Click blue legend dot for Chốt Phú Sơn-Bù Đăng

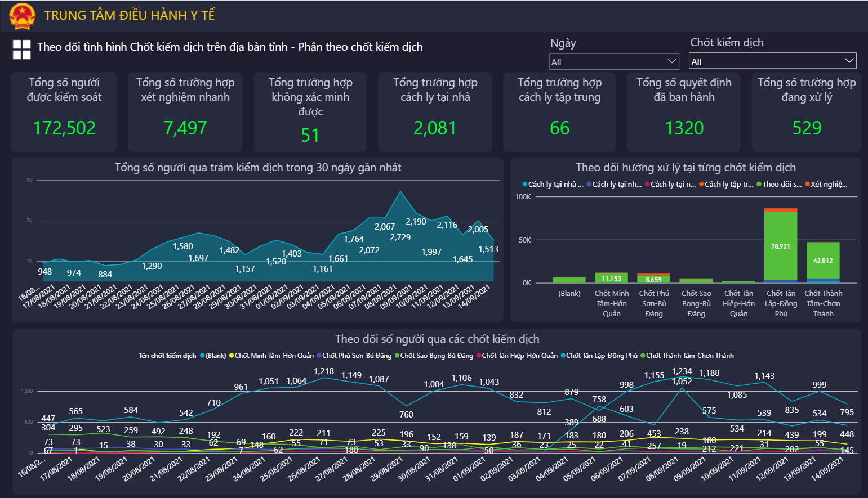pyautogui.click(x=319, y=356)
